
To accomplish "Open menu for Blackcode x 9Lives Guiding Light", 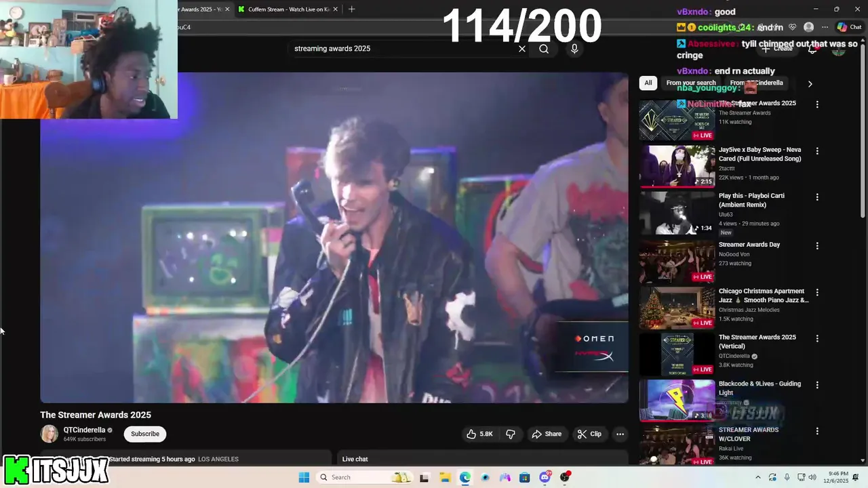I will point(817,384).
